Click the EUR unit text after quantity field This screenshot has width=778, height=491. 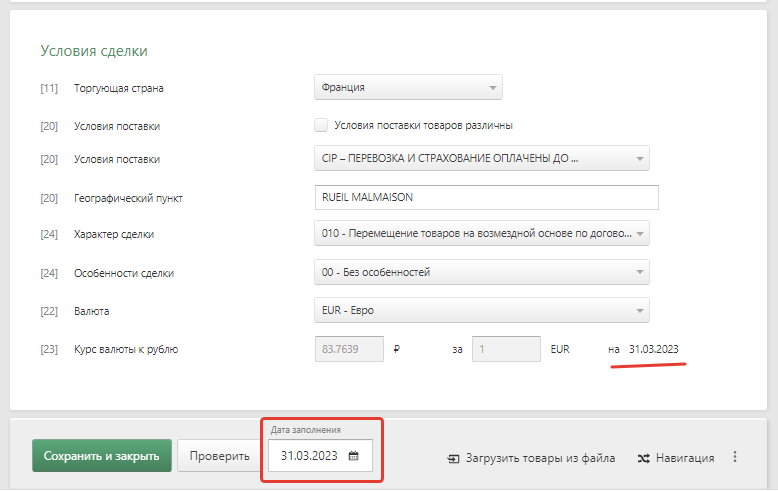click(x=560, y=349)
